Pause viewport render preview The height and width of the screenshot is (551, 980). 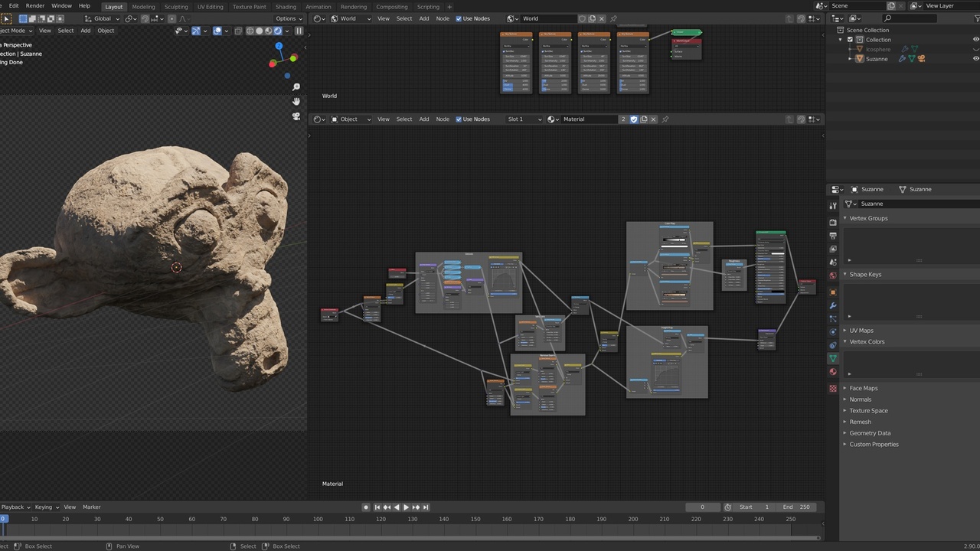[x=299, y=31]
